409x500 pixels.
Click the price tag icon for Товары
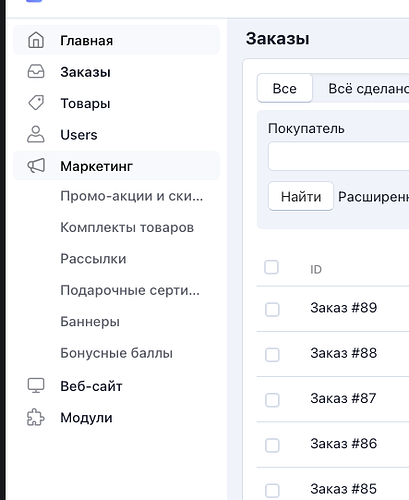36,103
